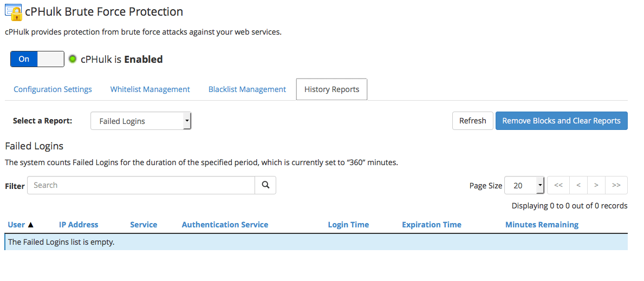
Task: Open the Select a Report dropdown
Action: coord(141,121)
